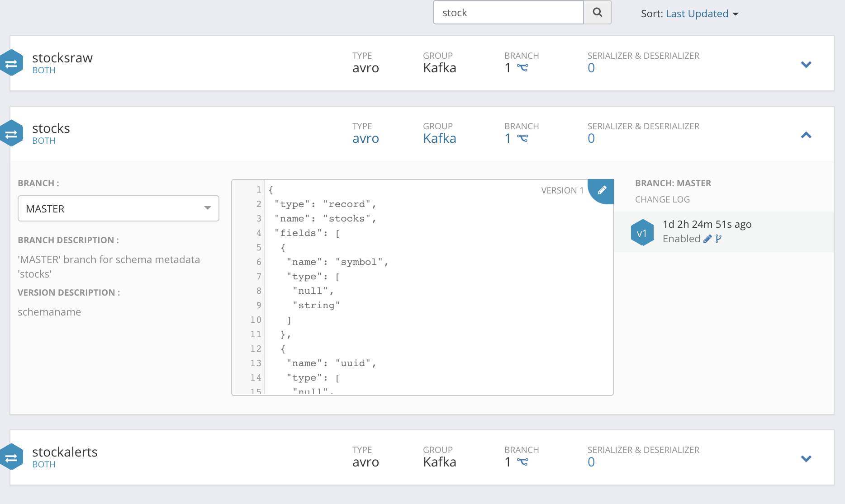845x504 pixels.
Task: Click the branch icon in stockalerts row
Action: 522,462
